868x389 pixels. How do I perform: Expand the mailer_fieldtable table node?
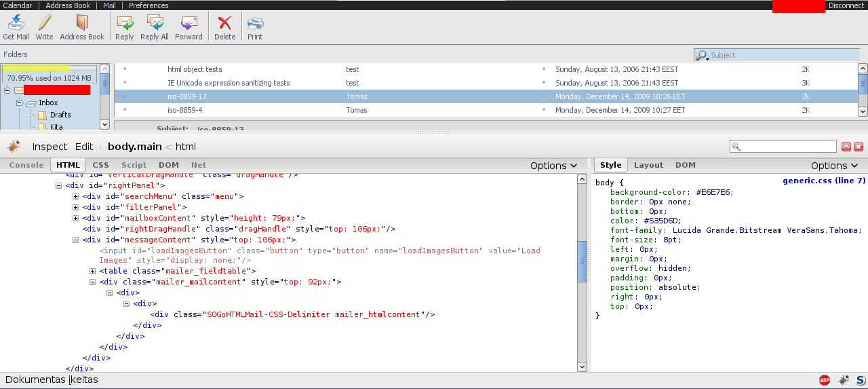[93, 271]
